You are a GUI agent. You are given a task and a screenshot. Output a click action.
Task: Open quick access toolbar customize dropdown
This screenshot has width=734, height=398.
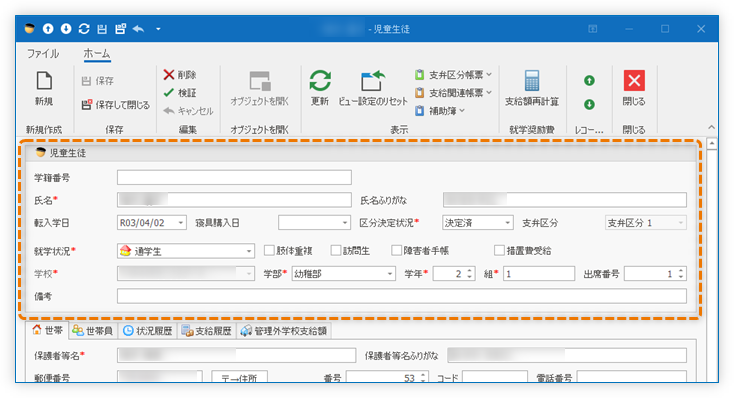[158, 29]
